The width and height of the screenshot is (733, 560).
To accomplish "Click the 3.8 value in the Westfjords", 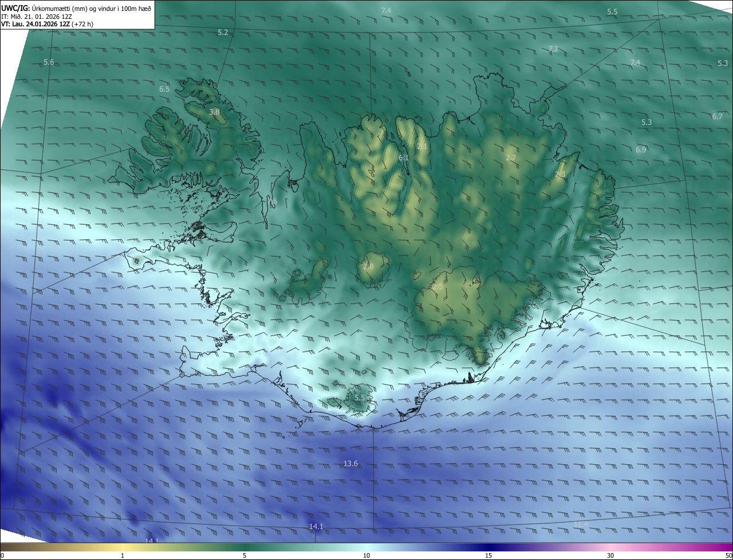I will [x=214, y=112].
